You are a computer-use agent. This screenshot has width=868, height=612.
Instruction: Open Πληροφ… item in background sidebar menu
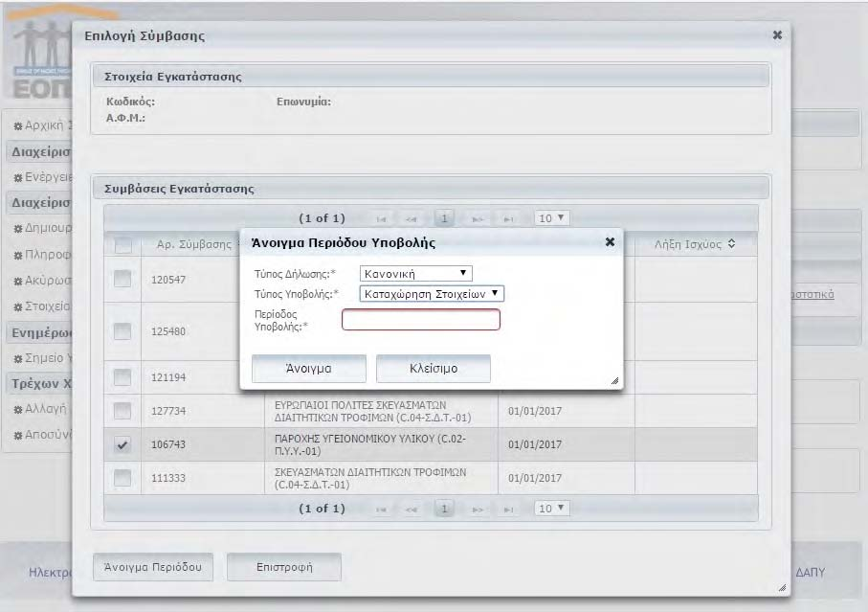click(43, 254)
